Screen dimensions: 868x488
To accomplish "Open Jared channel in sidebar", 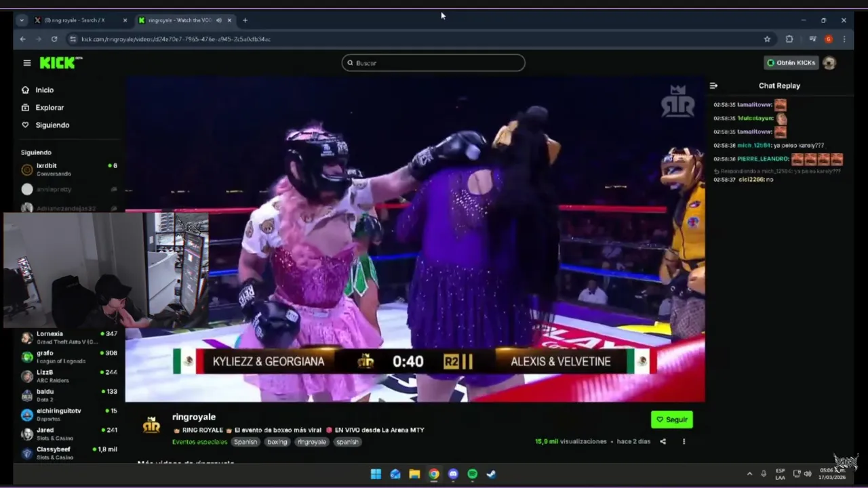I will (69, 433).
